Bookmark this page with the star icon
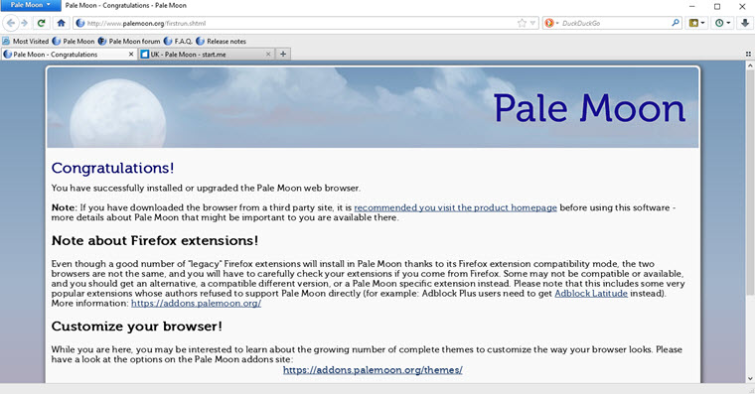755x394 pixels. [521, 23]
